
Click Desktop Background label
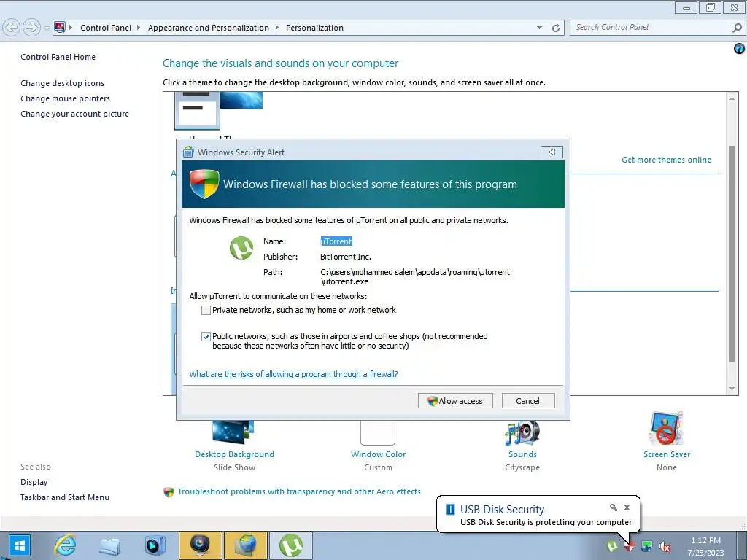tap(234, 454)
